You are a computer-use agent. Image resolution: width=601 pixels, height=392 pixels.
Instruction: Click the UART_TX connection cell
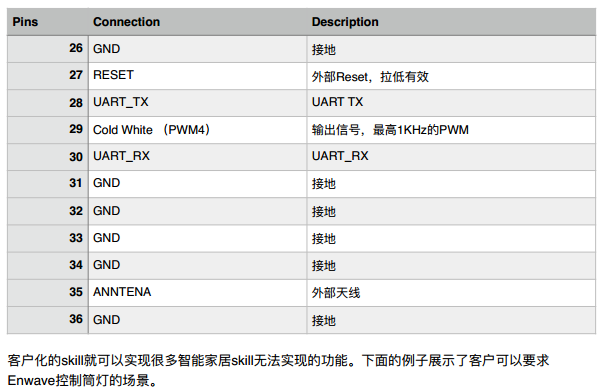click(197, 103)
